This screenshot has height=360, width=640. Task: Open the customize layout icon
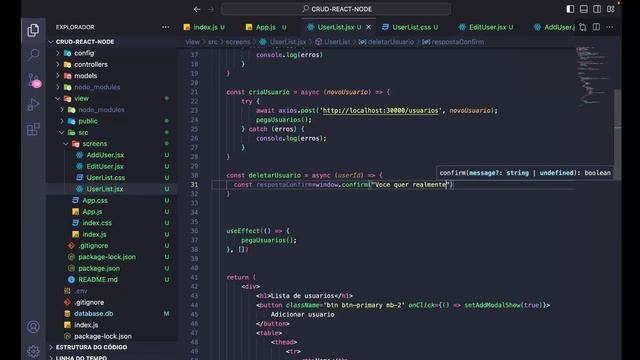tap(611, 9)
